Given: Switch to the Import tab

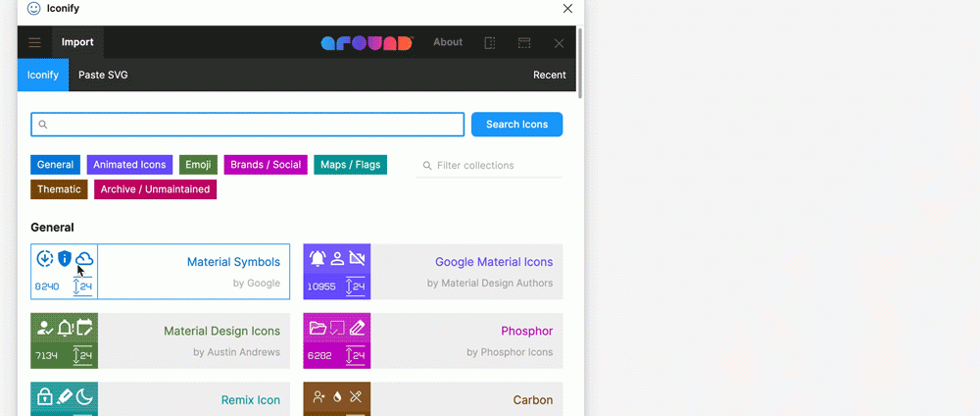Looking at the screenshot, I should [x=77, y=42].
